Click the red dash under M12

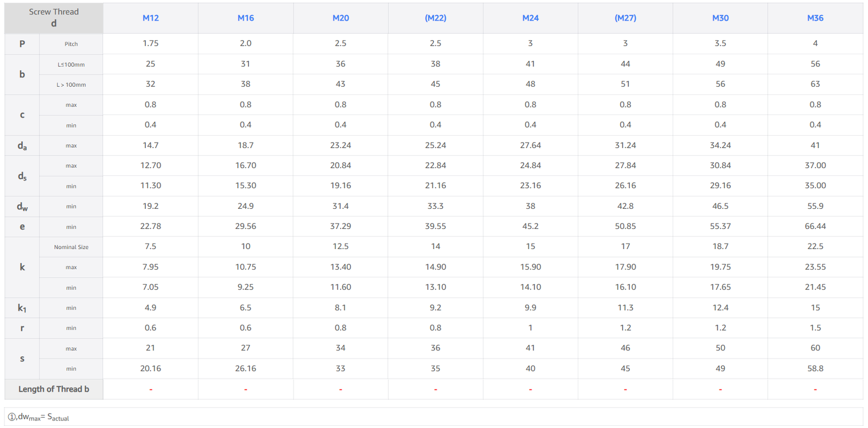[x=150, y=389]
